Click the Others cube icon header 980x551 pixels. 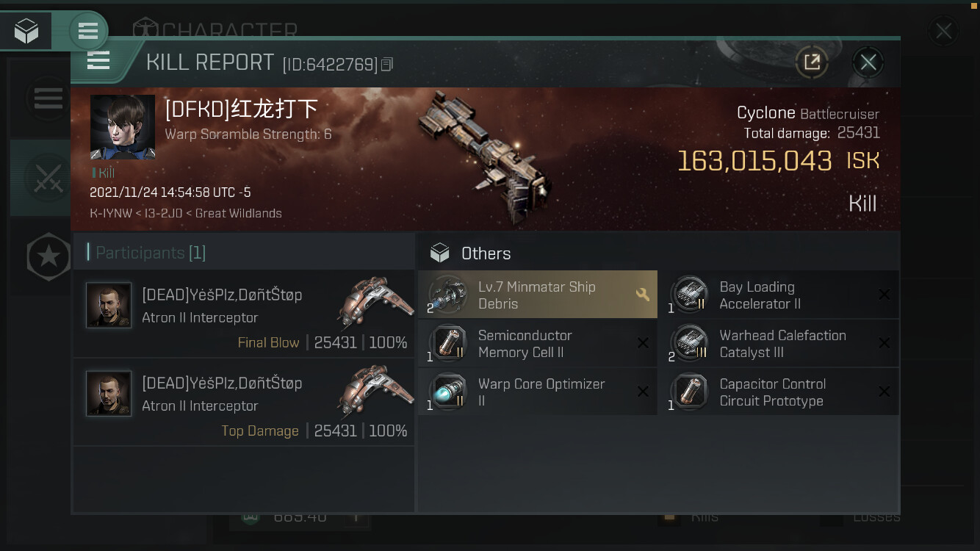(439, 253)
